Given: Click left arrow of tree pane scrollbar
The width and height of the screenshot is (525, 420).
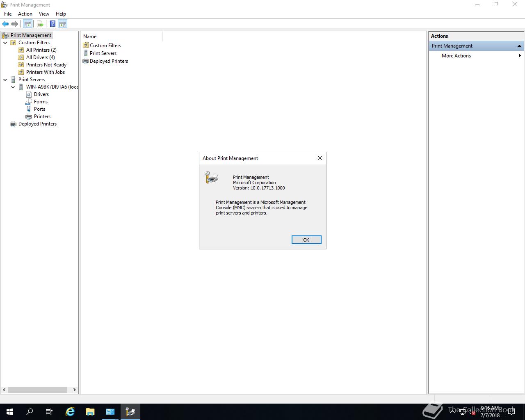Looking at the screenshot, I should [5, 390].
